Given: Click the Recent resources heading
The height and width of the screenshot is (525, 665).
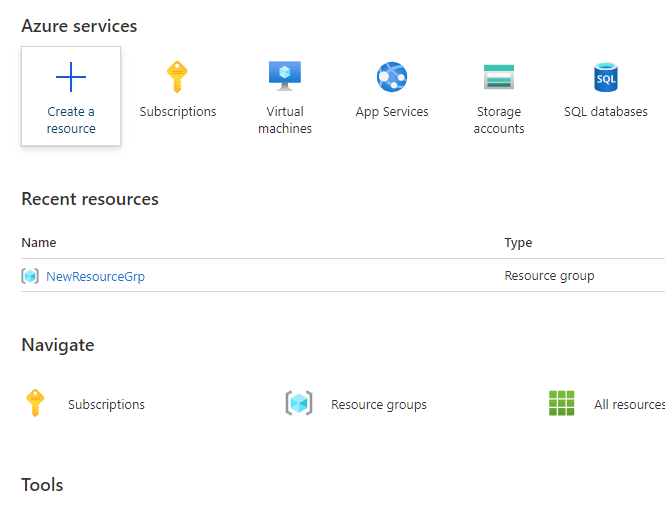Looking at the screenshot, I should (x=90, y=199).
